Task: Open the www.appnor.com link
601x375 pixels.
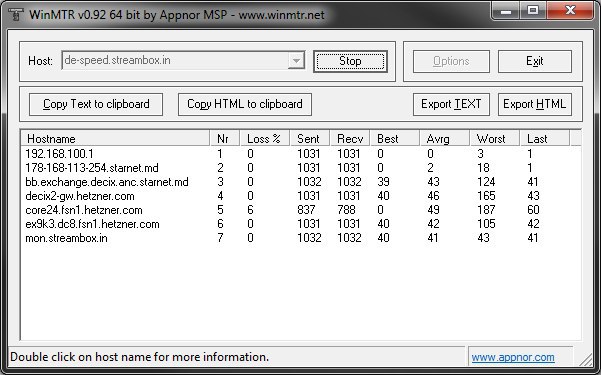Action: click(x=513, y=357)
